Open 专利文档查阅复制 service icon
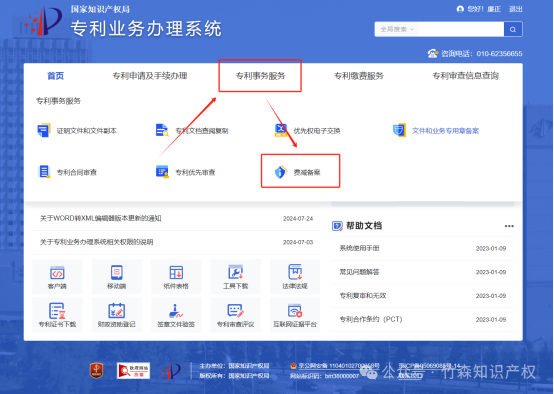 coord(162,130)
